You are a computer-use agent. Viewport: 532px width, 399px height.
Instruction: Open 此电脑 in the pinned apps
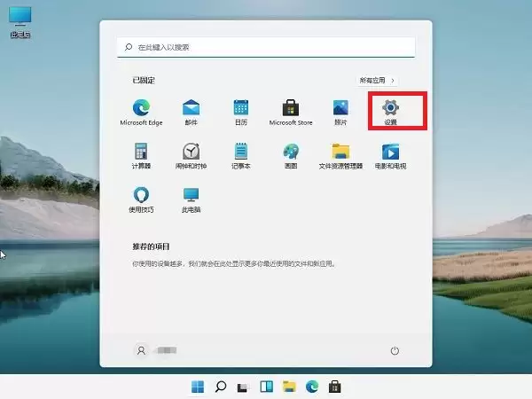pos(191,199)
